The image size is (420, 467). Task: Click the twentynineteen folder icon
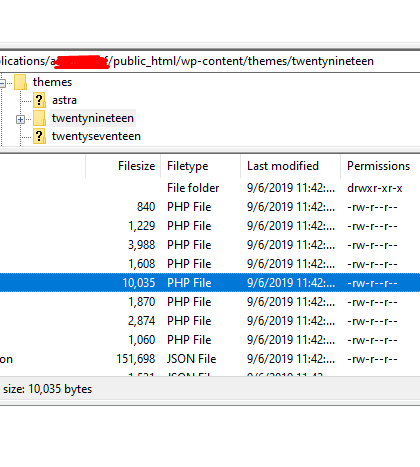click(x=39, y=118)
